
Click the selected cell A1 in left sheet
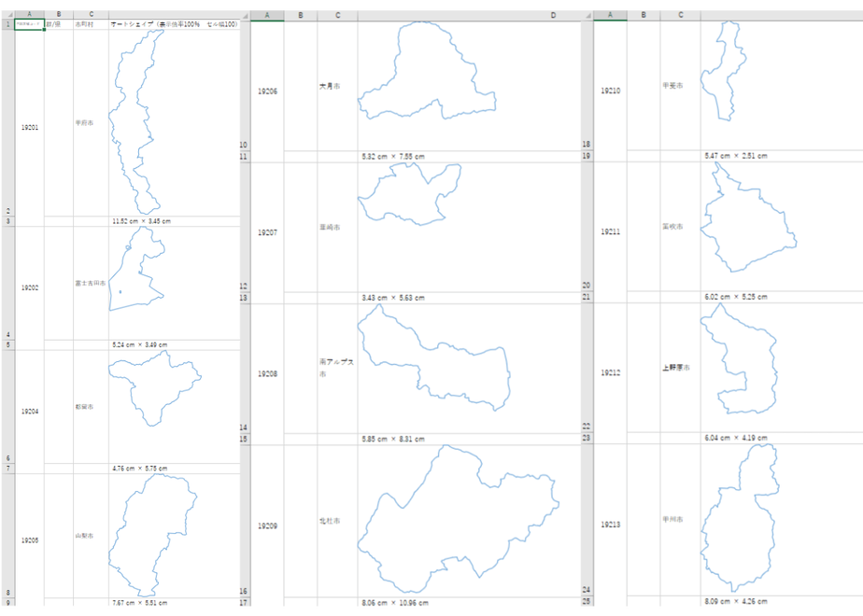coord(29,24)
